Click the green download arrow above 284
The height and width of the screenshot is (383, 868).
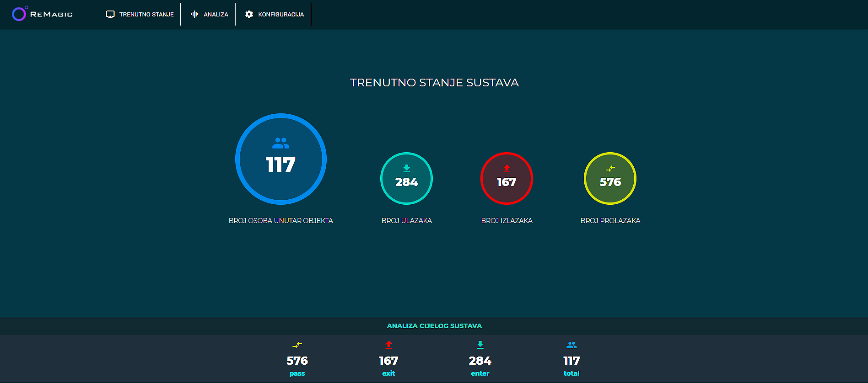(406, 168)
